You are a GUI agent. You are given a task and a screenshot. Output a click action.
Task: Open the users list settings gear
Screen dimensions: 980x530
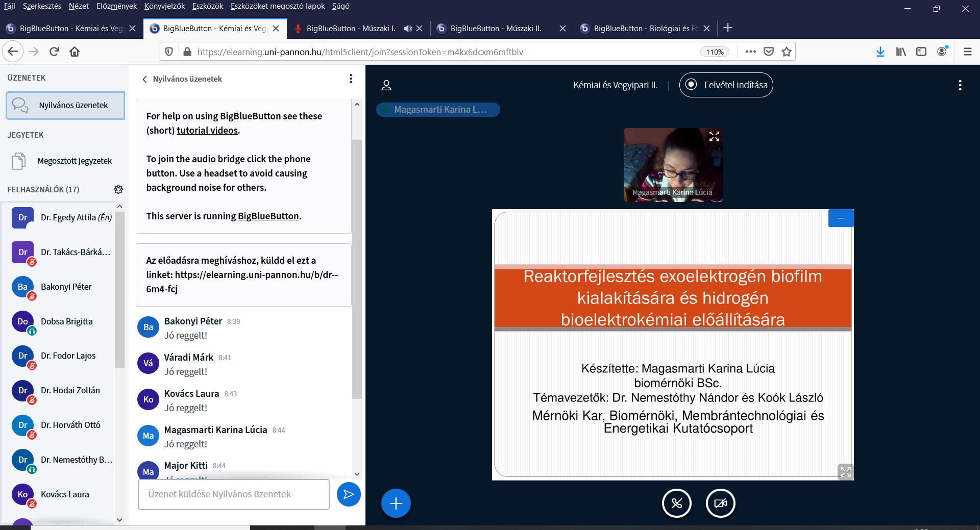pos(118,189)
